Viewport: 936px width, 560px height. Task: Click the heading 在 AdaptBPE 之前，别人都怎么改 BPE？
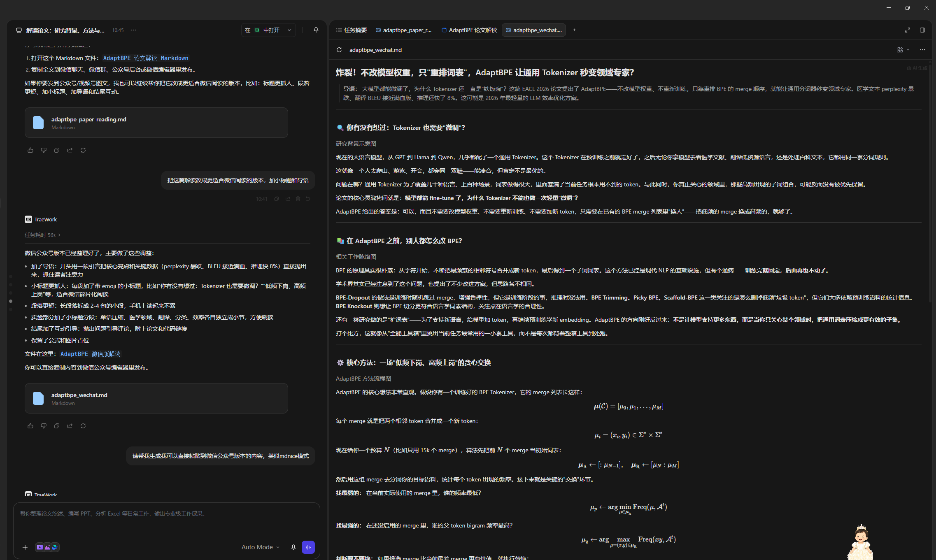[x=404, y=241]
